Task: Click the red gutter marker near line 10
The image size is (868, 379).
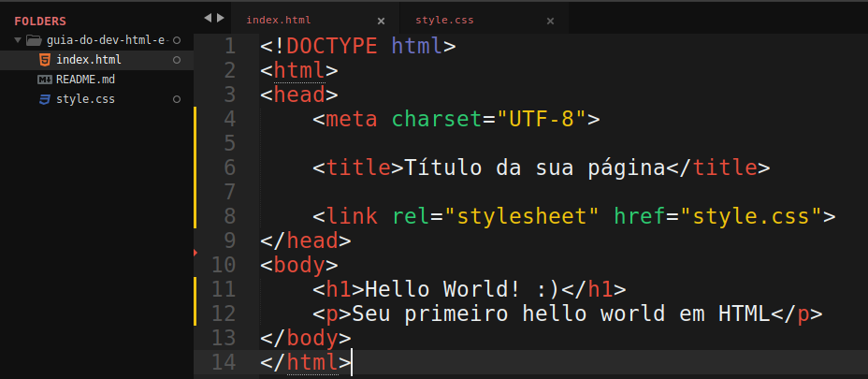Action: [195, 253]
